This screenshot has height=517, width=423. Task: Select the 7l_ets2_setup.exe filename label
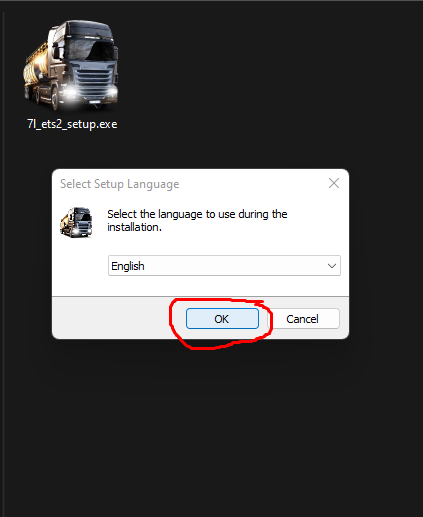[72, 124]
